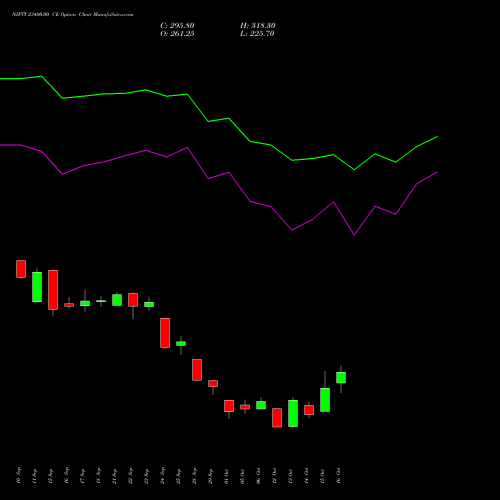Click the 24 Sep date label

[163, 476]
